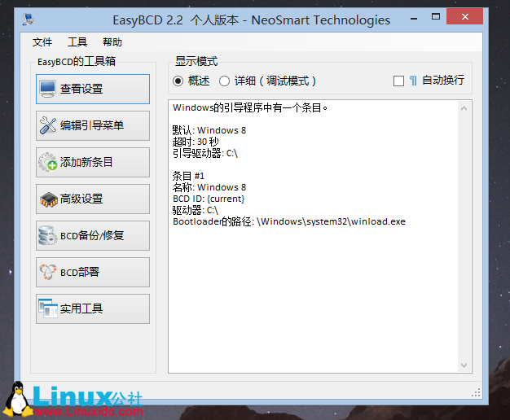Click text line 'BCD ID: {current}'
Screen dimensions: 510x420
pyautogui.click(x=209, y=199)
